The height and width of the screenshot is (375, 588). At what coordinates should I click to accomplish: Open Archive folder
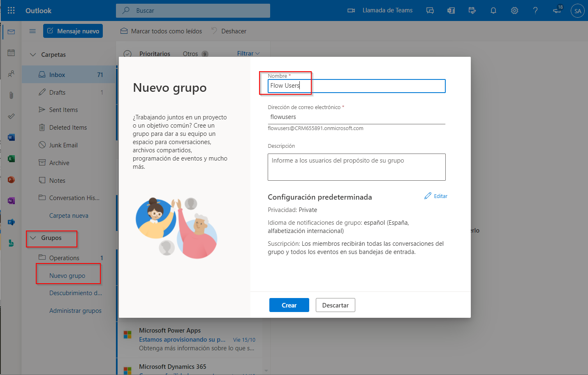(69, 163)
